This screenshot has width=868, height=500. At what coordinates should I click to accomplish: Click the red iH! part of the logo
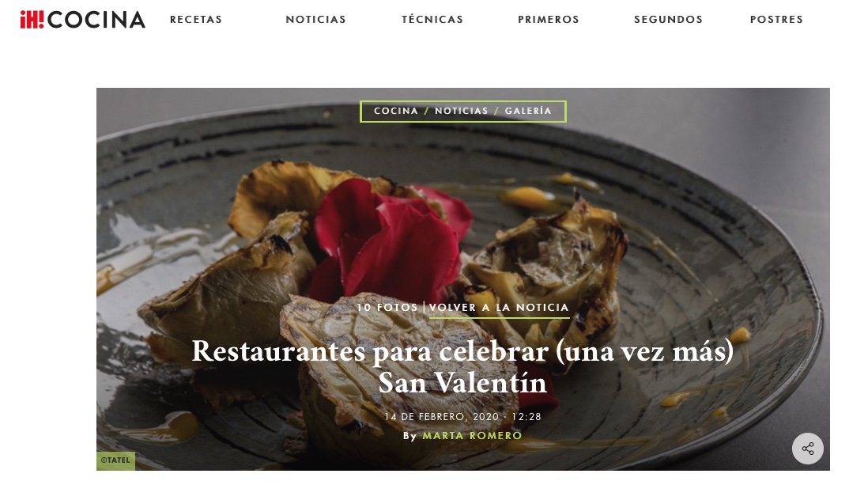tap(32, 20)
